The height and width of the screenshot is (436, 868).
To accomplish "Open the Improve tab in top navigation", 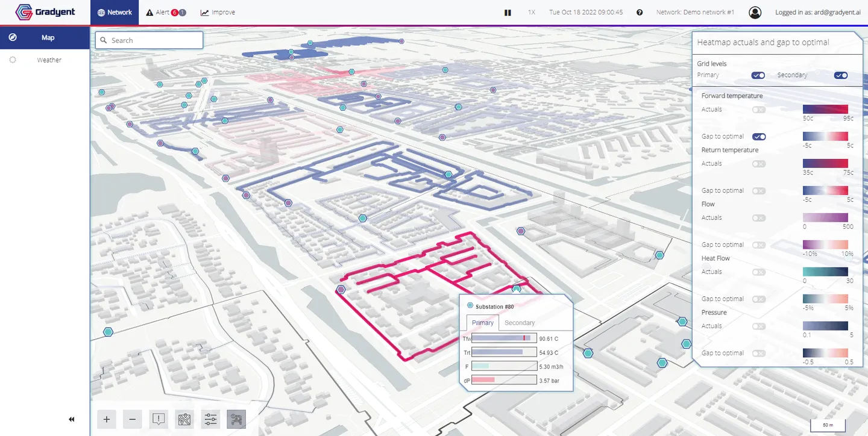I will click(x=218, y=13).
